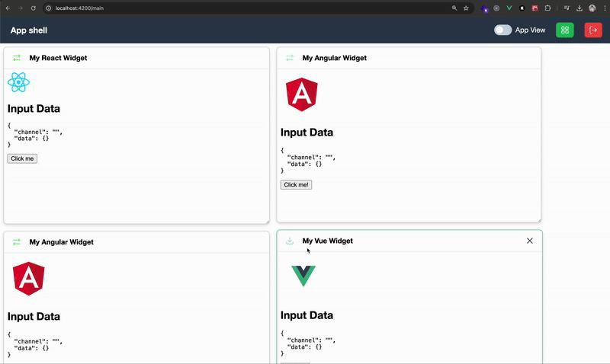Click the site info icon in address bar

click(x=49, y=8)
